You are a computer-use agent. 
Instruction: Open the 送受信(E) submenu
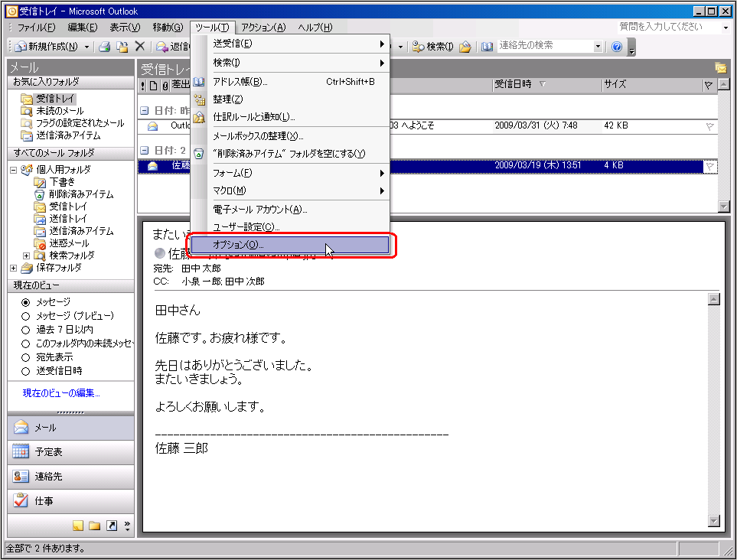290,44
